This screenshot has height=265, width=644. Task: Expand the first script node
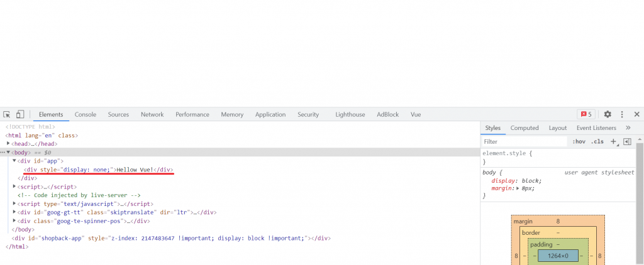[x=14, y=187]
